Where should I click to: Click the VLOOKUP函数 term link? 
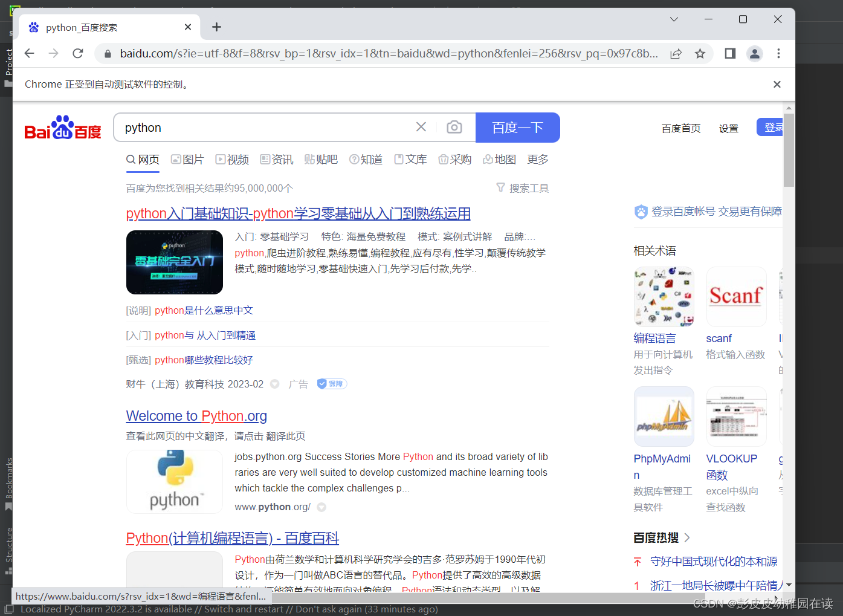coord(731,467)
